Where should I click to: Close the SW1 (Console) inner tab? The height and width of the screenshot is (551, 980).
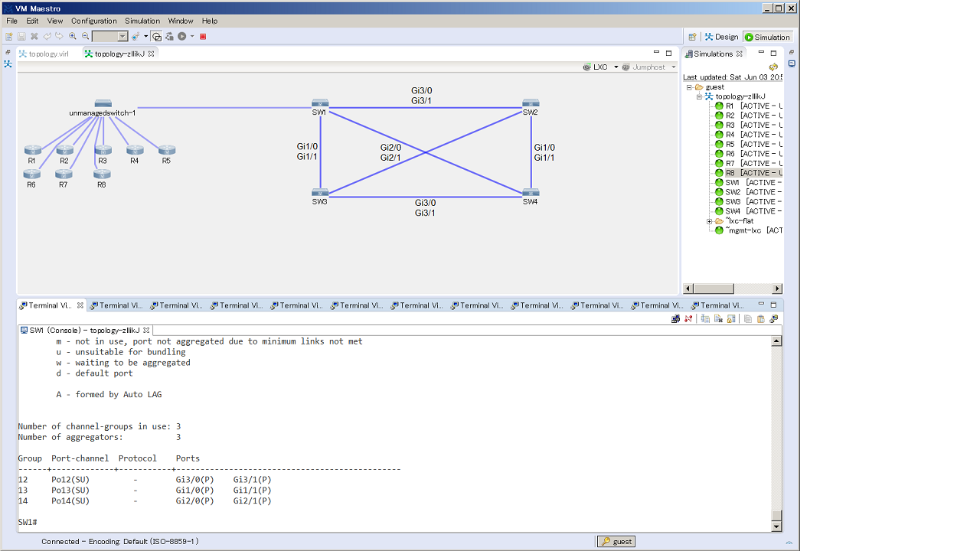tap(148, 330)
